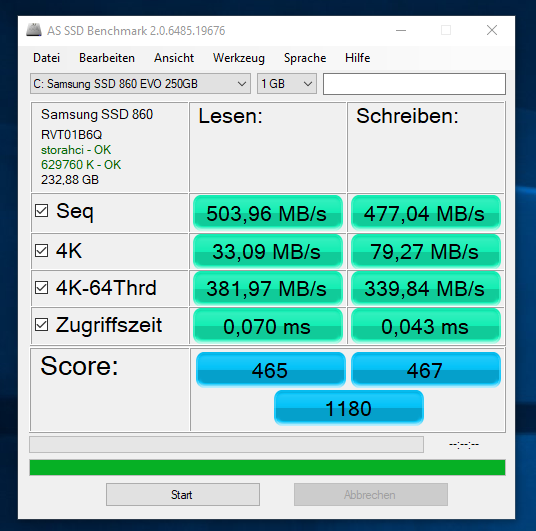Click the AS SSD Benchmark app icon
536x531 pixels.
34,30
